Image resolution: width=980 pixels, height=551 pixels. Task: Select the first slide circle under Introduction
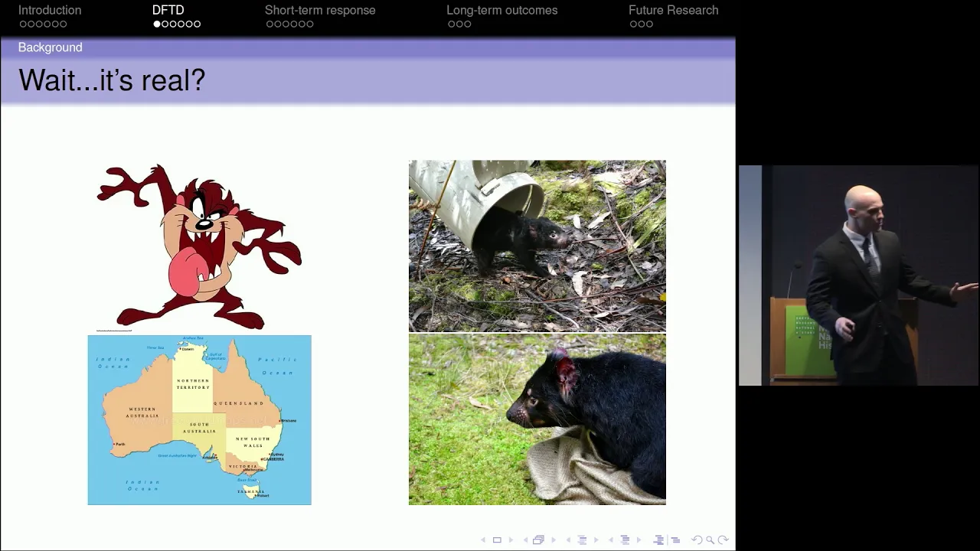23,24
